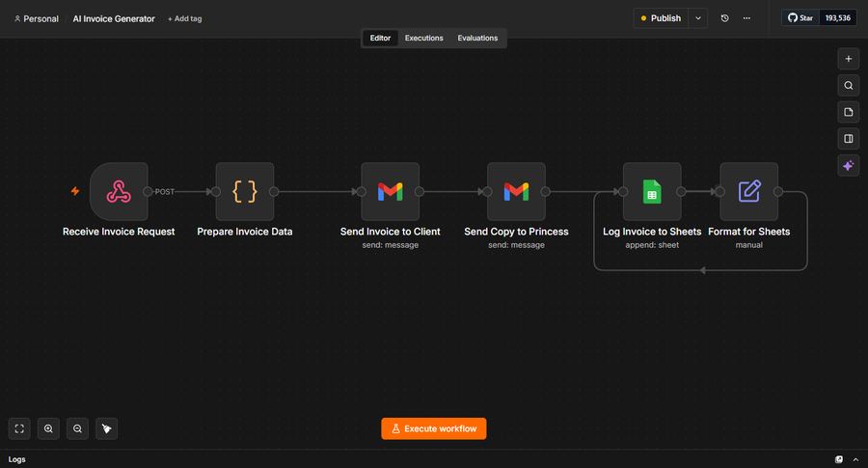Open the 193,536 star count link
Viewport: 868px width, 468px height.
pyautogui.click(x=837, y=17)
